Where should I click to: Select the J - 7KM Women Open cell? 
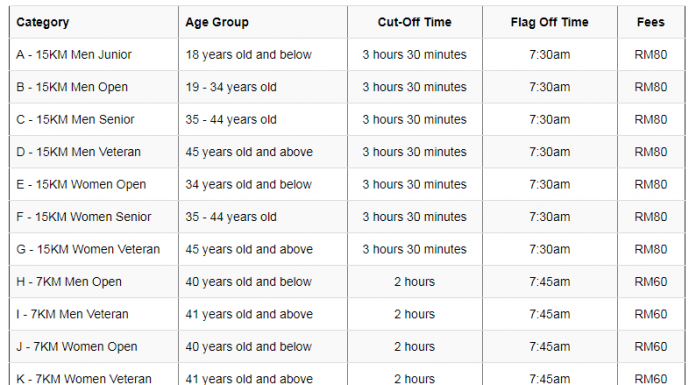94,346
